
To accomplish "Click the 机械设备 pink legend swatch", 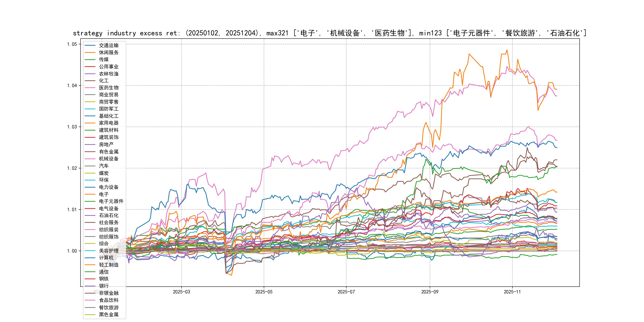I will pos(90,159).
